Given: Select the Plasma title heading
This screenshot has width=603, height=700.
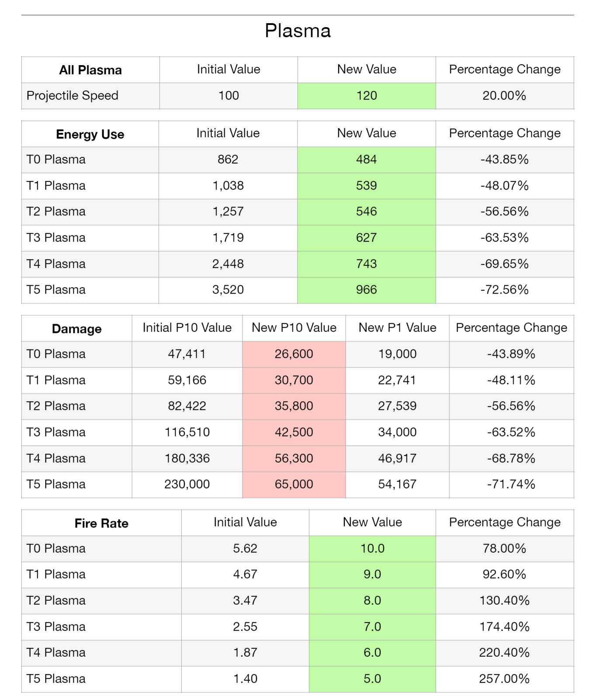Looking at the screenshot, I should [x=298, y=31].
